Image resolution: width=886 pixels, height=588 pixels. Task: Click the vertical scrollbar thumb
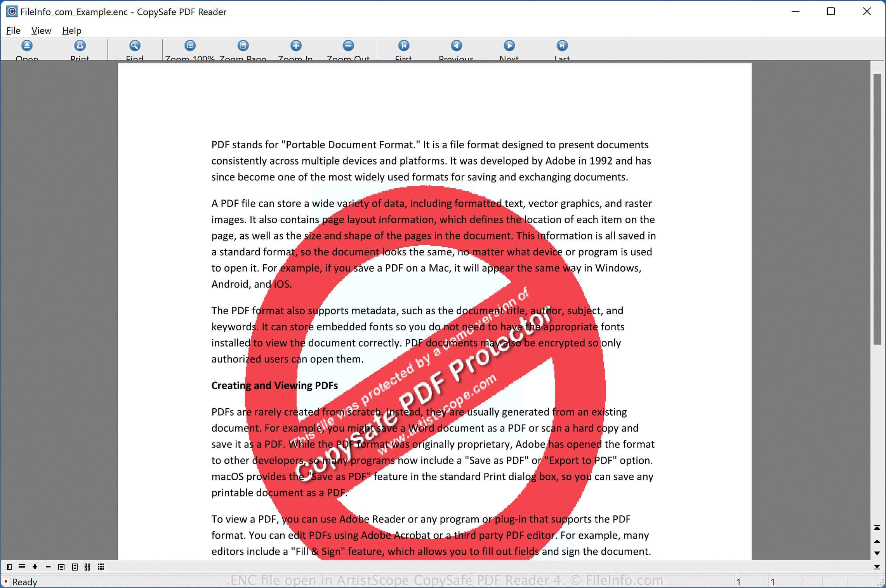point(877,209)
